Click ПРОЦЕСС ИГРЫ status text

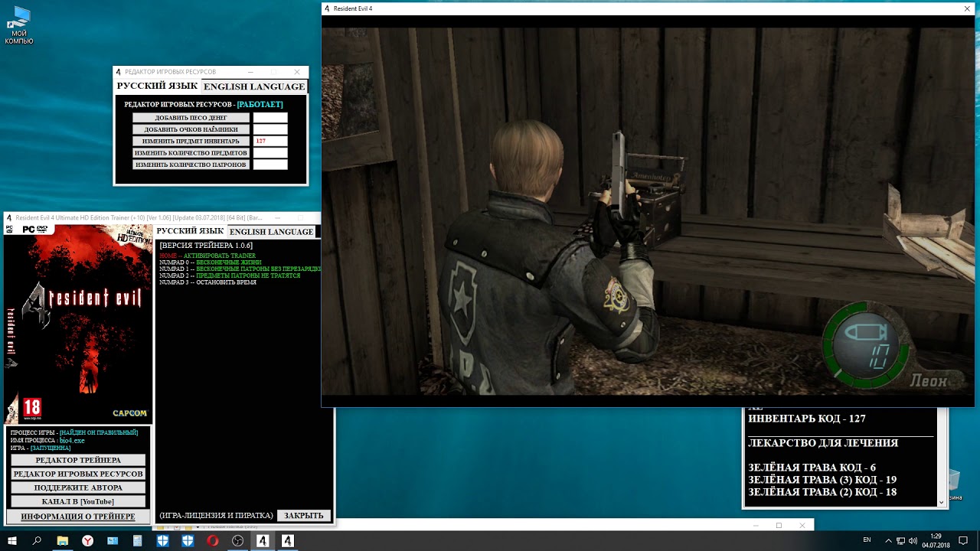point(74,433)
